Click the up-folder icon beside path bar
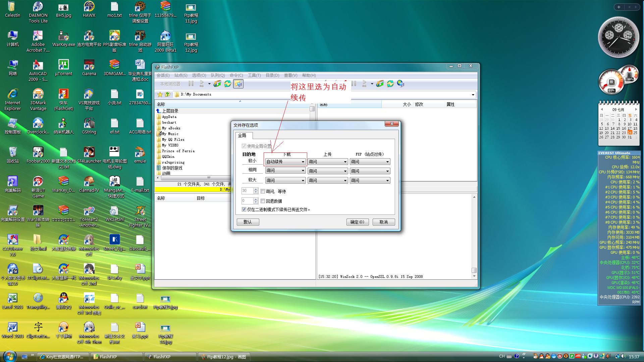Viewport: 644px width, 362px height. pos(167,95)
